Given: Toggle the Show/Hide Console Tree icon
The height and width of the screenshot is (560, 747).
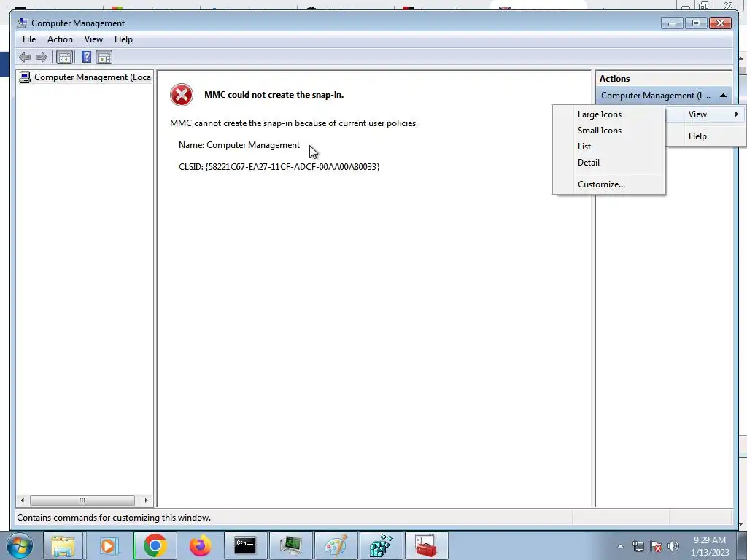Looking at the screenshot, I should tap(64, 58).
